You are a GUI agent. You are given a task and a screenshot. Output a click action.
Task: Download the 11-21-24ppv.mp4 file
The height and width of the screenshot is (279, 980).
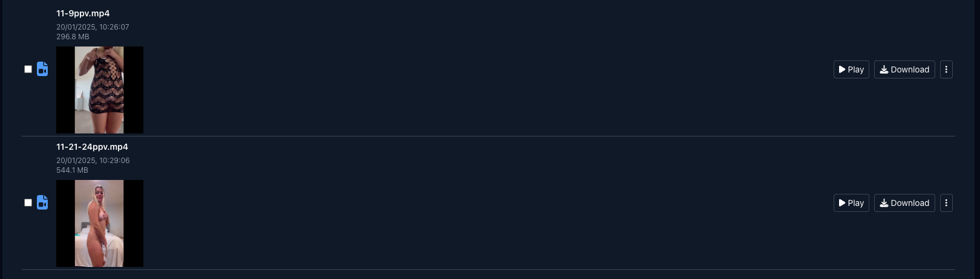904,203
